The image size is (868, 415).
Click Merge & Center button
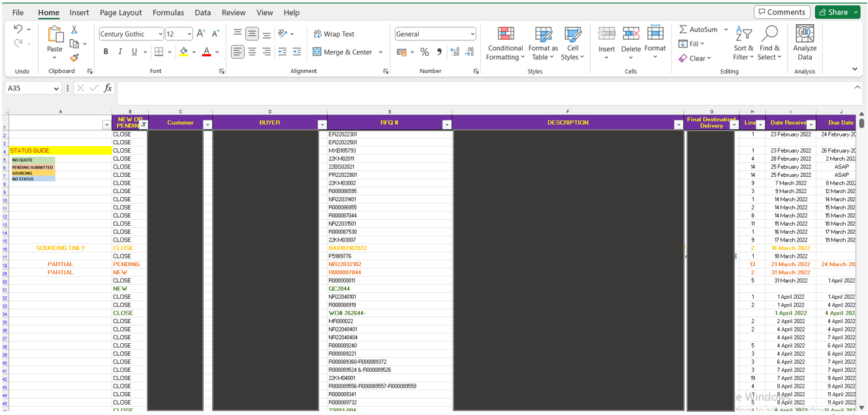(x=343, y=52)
